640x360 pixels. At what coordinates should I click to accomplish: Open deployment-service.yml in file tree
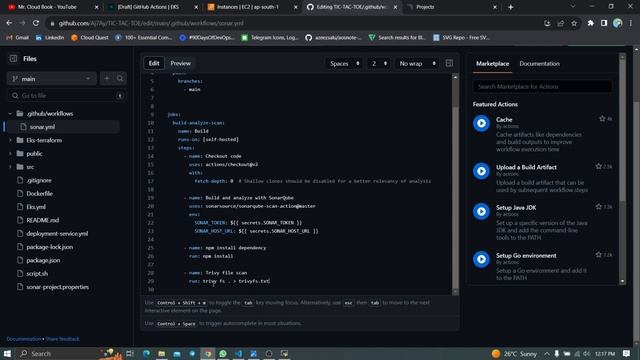point(57,233)
